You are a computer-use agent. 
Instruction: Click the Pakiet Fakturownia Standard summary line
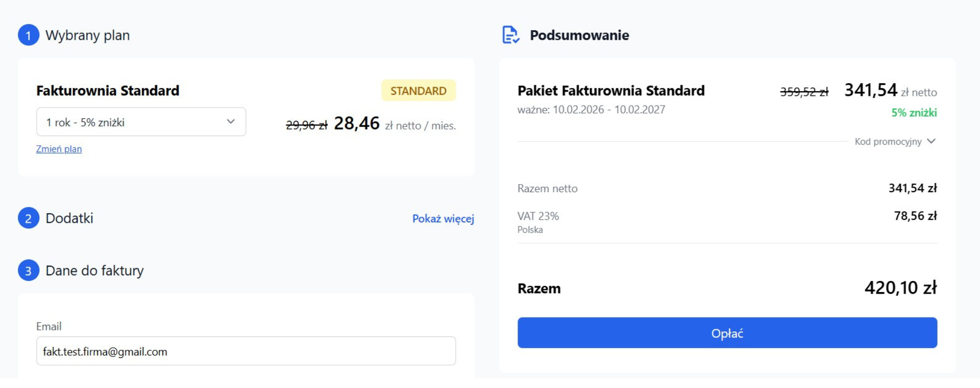(611, 91)
